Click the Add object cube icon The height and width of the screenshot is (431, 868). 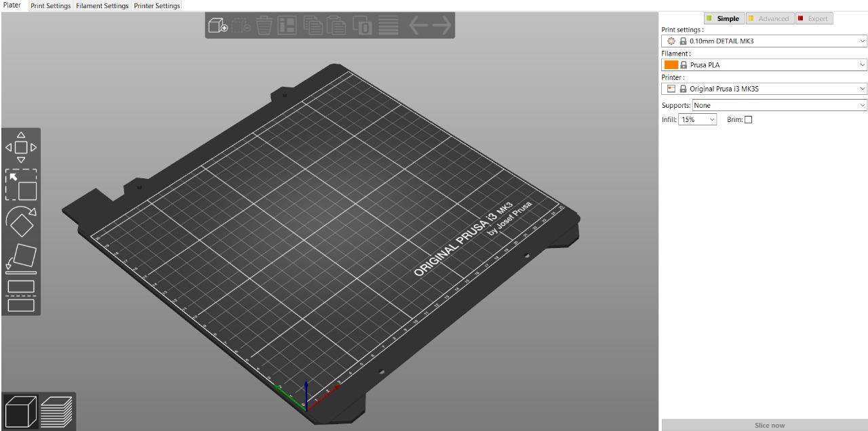coord(218,26)
